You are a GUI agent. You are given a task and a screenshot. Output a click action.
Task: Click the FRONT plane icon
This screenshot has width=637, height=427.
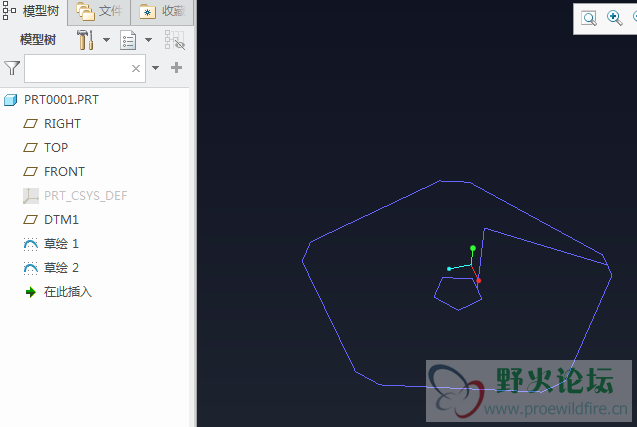(x=30, y=171)
